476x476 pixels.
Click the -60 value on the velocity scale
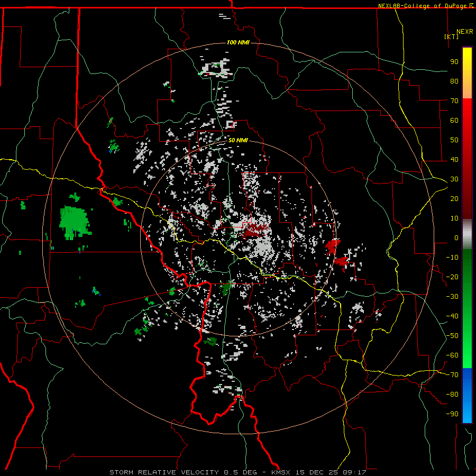click(x=452, y=355)
